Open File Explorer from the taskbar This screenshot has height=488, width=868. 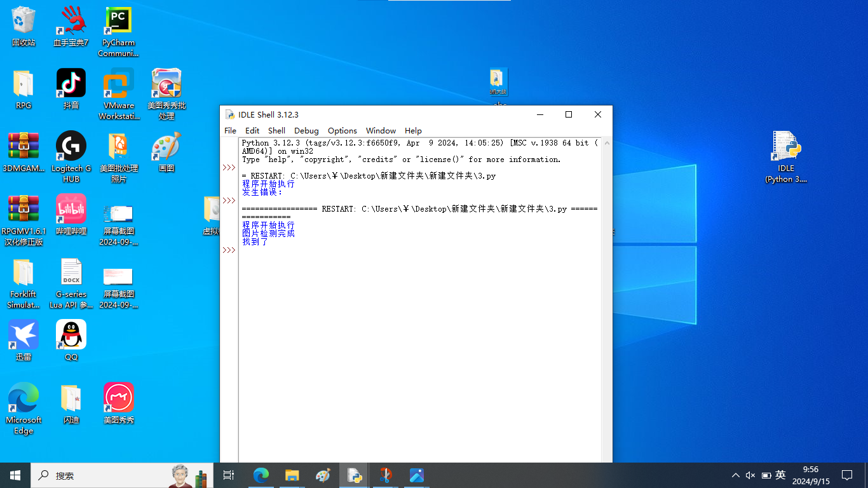292,475
